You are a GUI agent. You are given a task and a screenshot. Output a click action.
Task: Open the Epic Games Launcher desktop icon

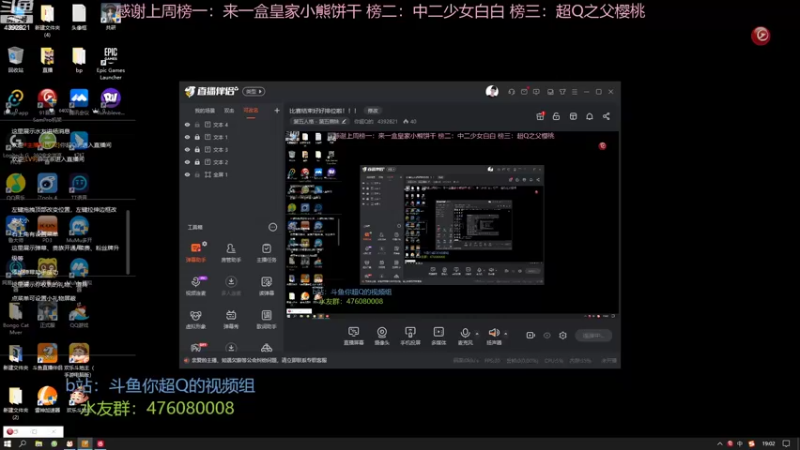110,63
